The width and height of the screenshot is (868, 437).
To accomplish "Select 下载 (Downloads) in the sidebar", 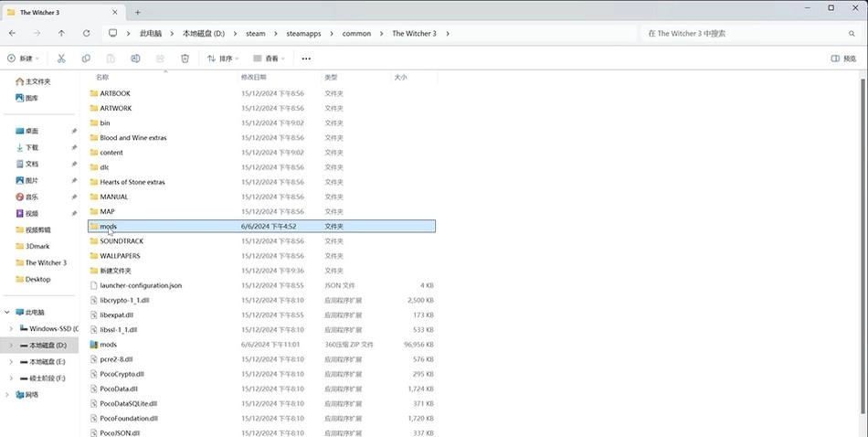I will click(x=32, y=147).
